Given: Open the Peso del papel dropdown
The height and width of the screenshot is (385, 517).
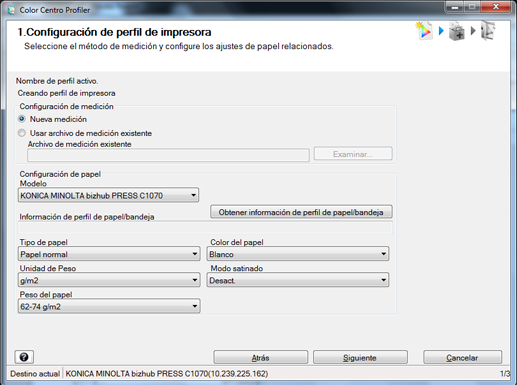Looking at the screenshot, I should click(x=109, y=306).
